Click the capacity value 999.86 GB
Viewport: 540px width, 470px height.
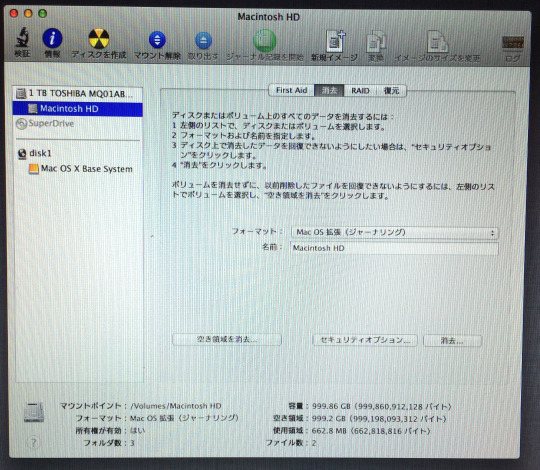[x=331, y=406]
